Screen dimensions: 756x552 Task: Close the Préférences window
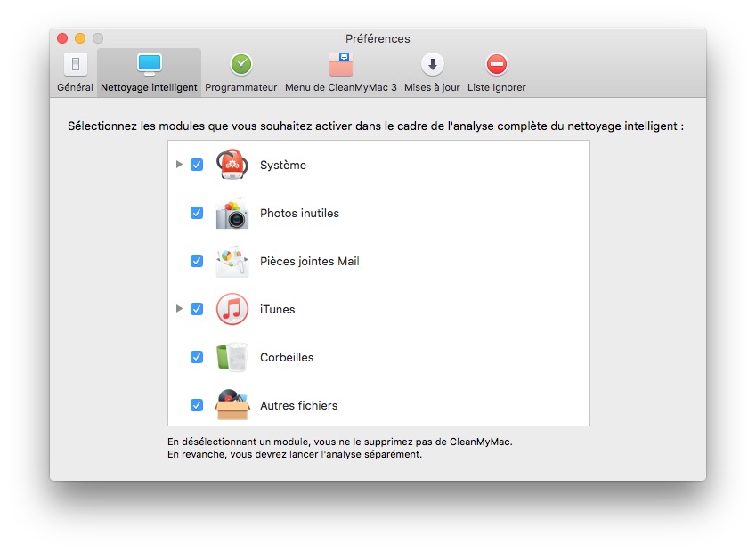click(62, 38)
